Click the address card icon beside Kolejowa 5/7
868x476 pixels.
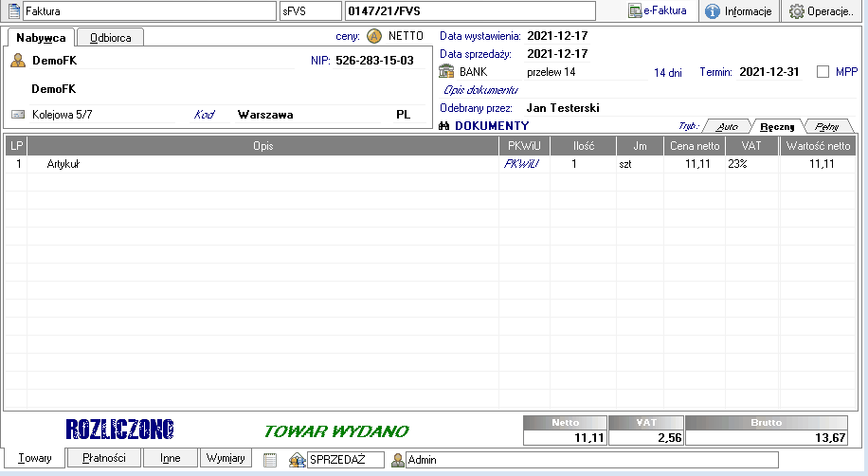click(x=17, y=115)
